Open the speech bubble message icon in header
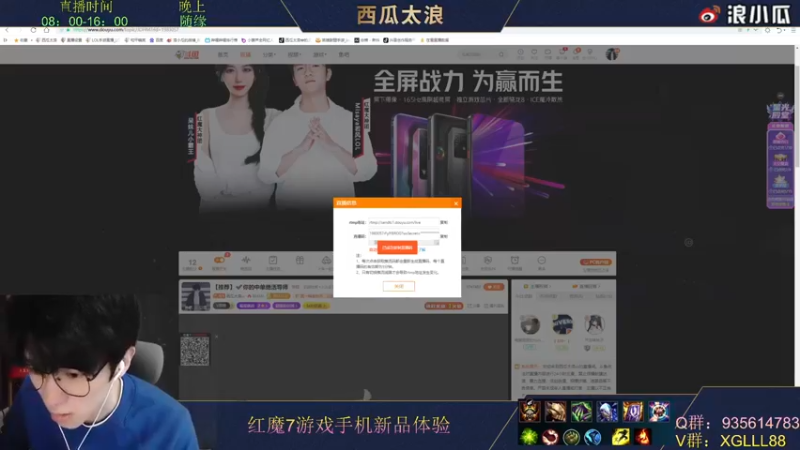The height and width of the screenshot is (450, 800). (547, 53)
